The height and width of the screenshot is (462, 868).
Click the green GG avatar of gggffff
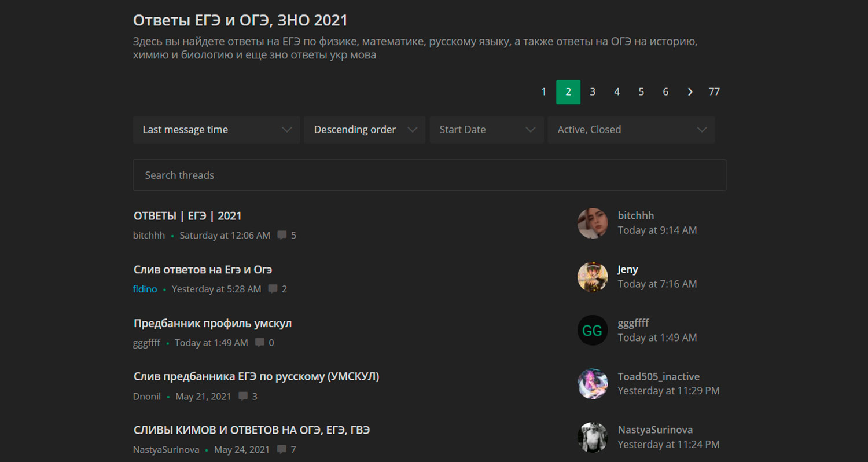pos(593,331)
